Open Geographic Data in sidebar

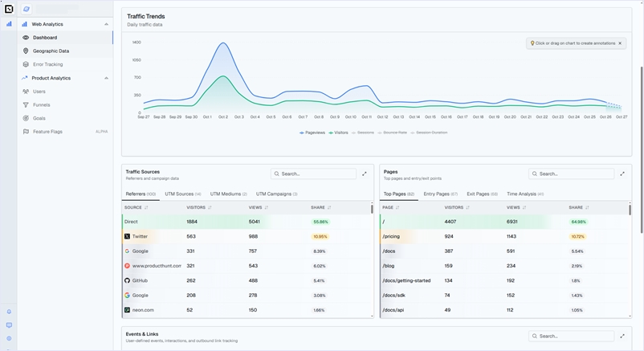tap(51, 51)
